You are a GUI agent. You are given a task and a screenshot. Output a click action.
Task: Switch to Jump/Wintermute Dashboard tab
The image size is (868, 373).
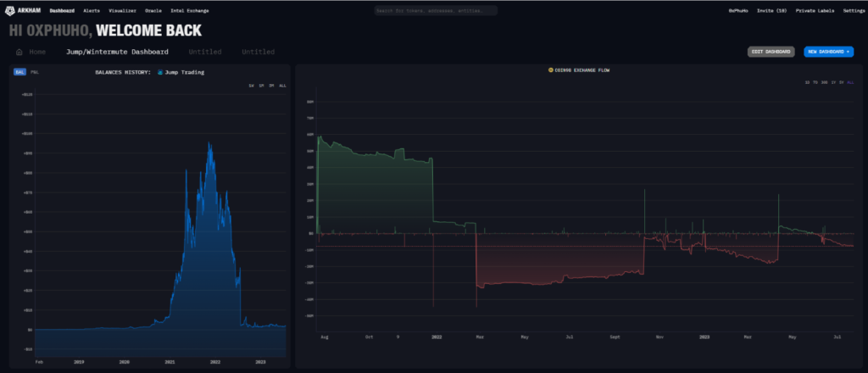click(x=117, y=52)
